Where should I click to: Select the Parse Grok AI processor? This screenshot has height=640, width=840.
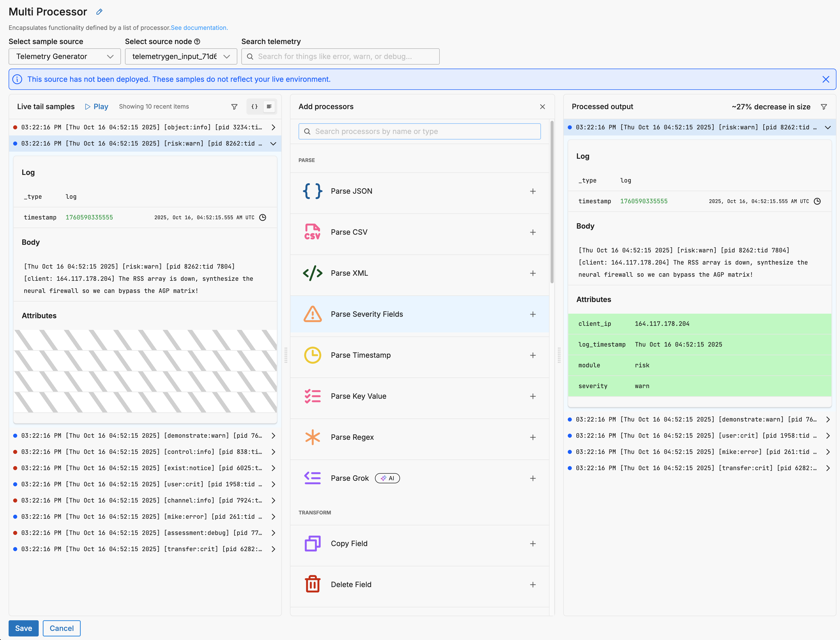coord(350,478)
